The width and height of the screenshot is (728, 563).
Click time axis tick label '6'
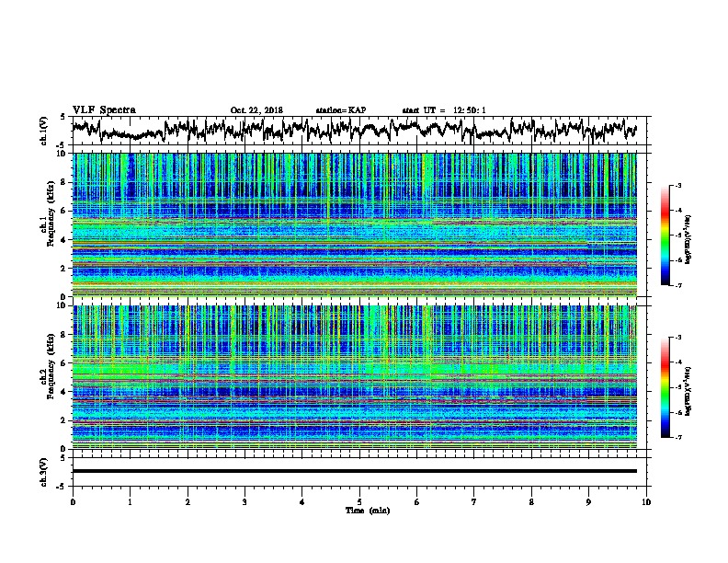[x=417, y=502]
